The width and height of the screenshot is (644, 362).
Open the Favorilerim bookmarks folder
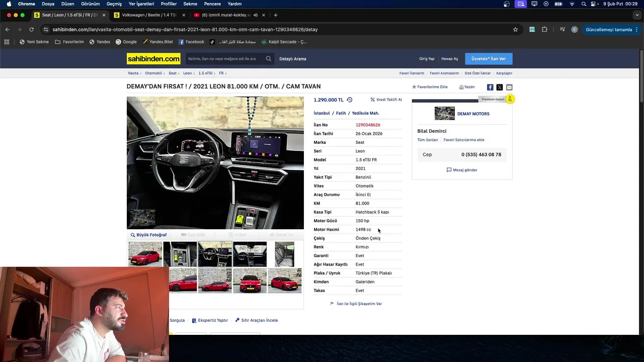point(69,42)
